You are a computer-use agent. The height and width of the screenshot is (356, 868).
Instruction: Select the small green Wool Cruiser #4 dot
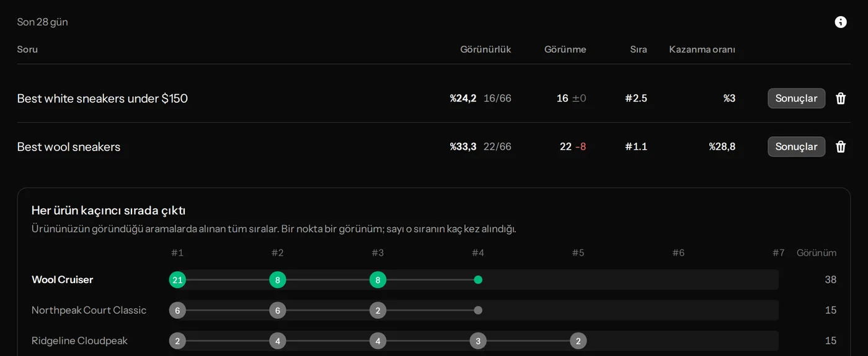pos(478,280)
